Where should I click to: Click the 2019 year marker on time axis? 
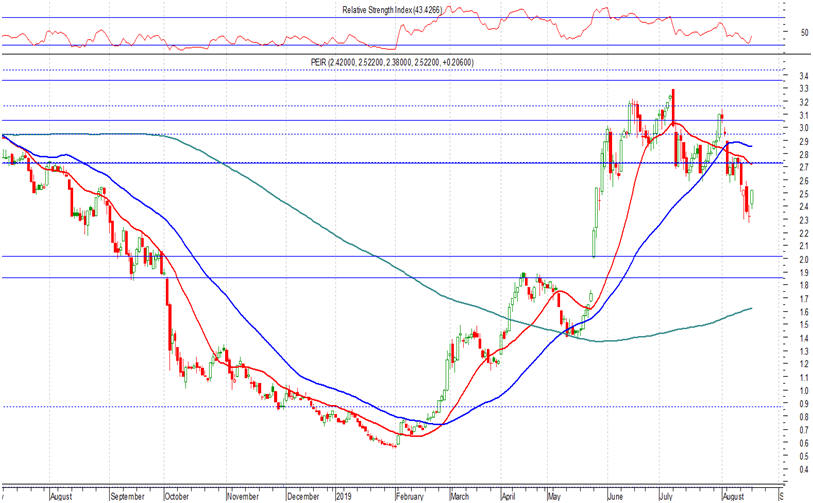pos(343,494)
